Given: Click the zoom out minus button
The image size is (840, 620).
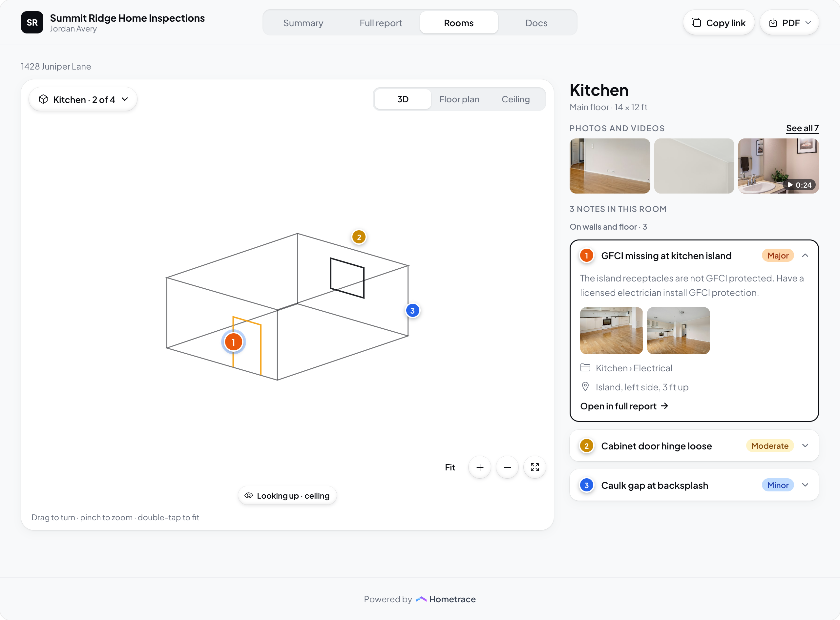Looking at the screenshot, I should [507, 467].
